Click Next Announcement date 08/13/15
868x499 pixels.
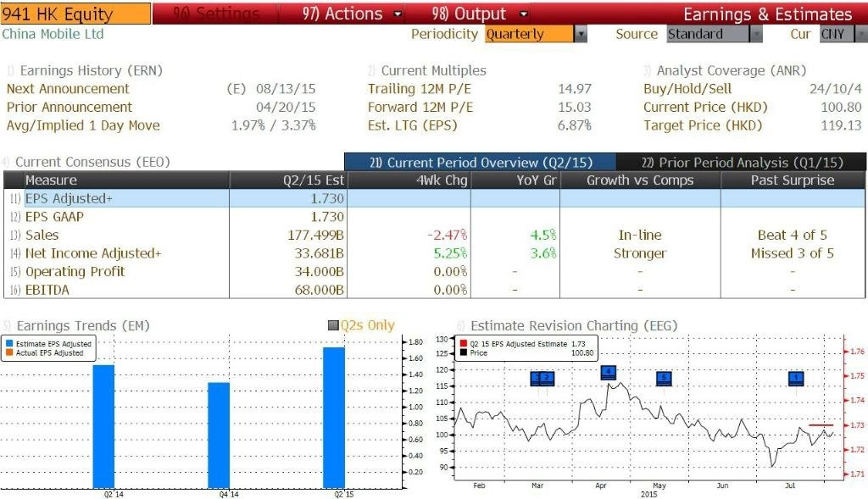pos(286,89)
